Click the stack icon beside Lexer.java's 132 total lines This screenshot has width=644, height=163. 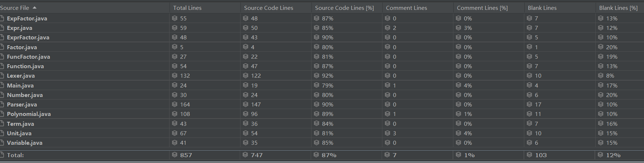pos(175,76)
